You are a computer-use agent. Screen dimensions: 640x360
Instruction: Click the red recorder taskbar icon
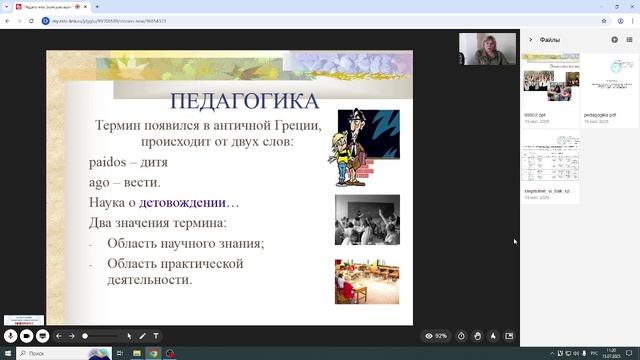tap(170, 353)
